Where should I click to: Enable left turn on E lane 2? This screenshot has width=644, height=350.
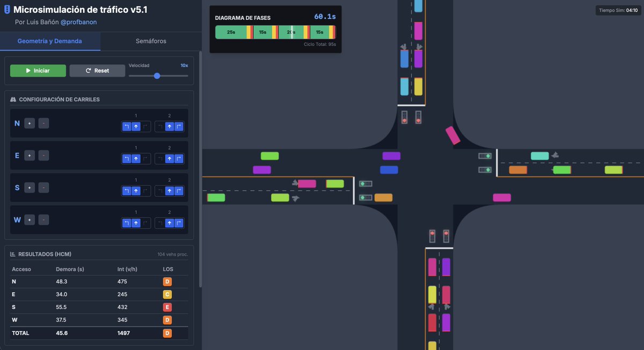[x=160, y=159]
